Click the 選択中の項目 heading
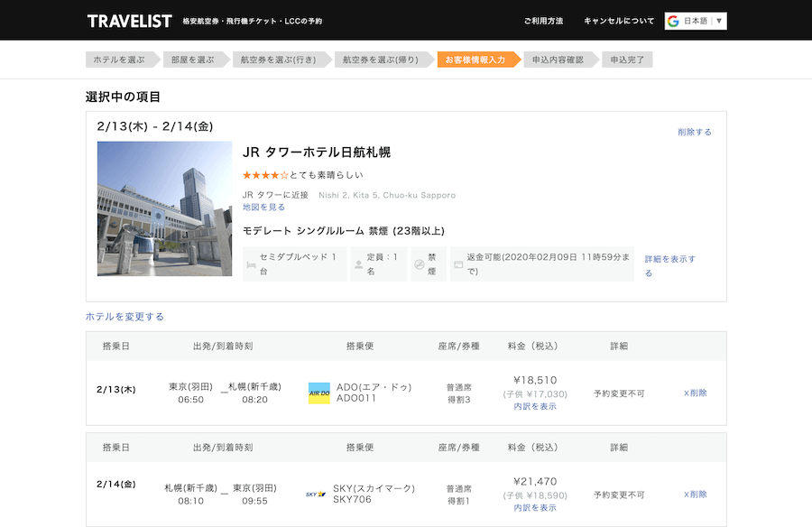This screenshot has height=527, width=812. (124, 97)
